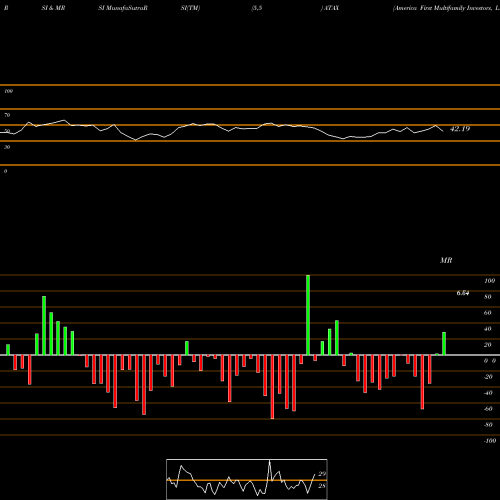
Task: Click the MR axis label 80
Action: 488,297
